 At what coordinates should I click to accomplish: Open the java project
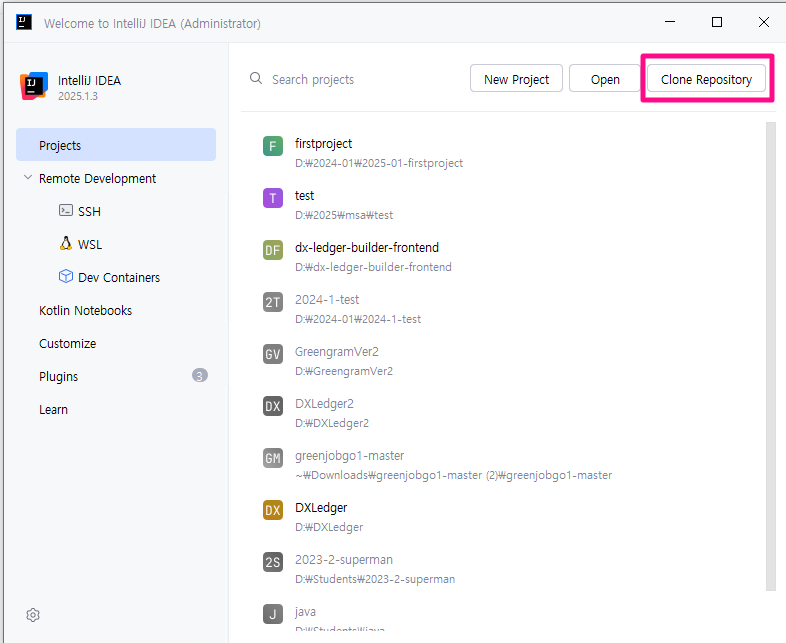pyautogui.click(x=305, y=612)
